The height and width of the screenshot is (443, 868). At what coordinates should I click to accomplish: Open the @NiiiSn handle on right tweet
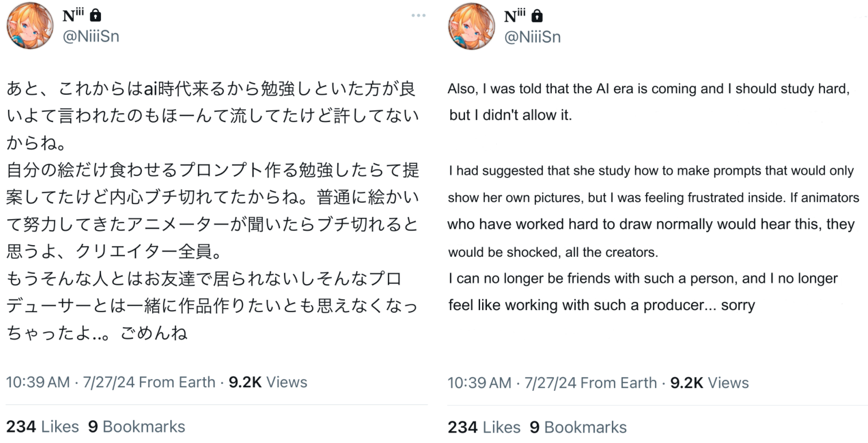click(532, 37)
